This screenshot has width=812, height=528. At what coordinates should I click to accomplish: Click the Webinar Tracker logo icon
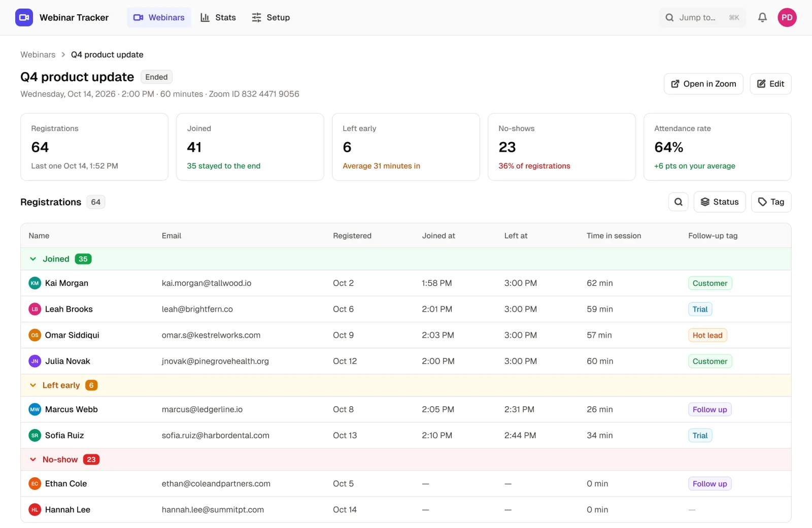24,17
